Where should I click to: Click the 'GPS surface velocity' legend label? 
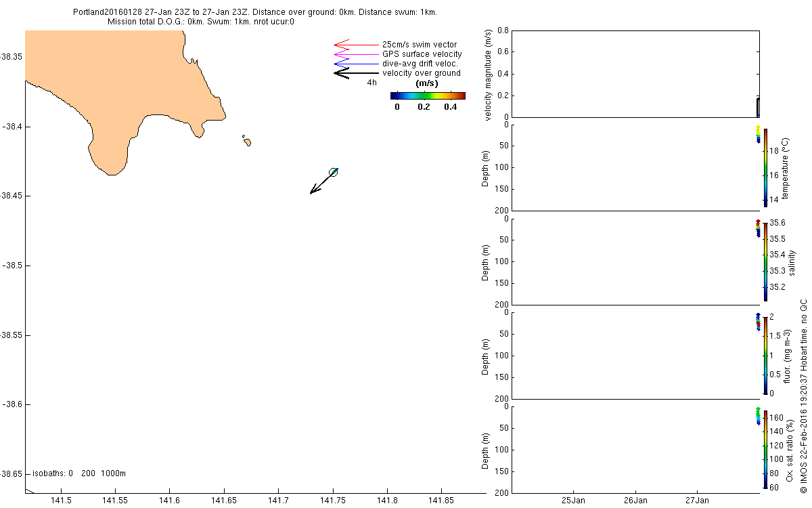pyautogui.click(x=422, y=54)
